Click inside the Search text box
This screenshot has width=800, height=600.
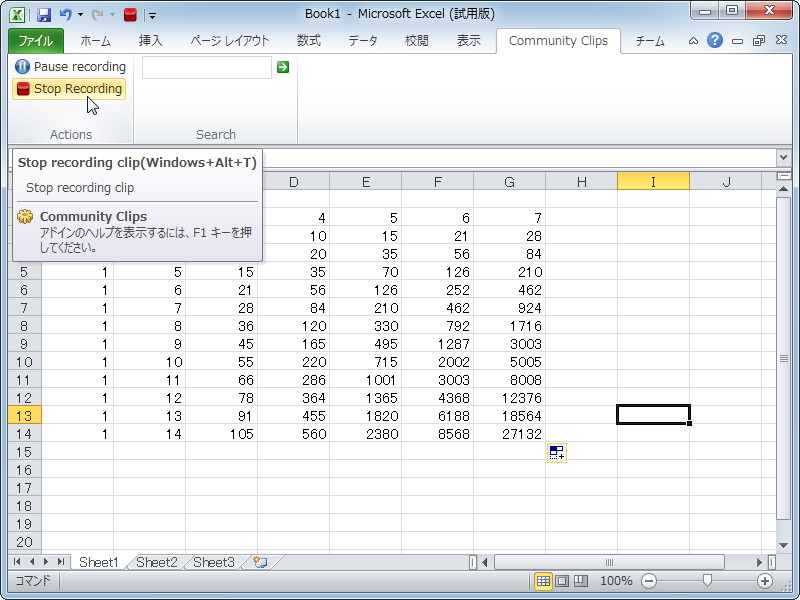[x=206, y=66]
